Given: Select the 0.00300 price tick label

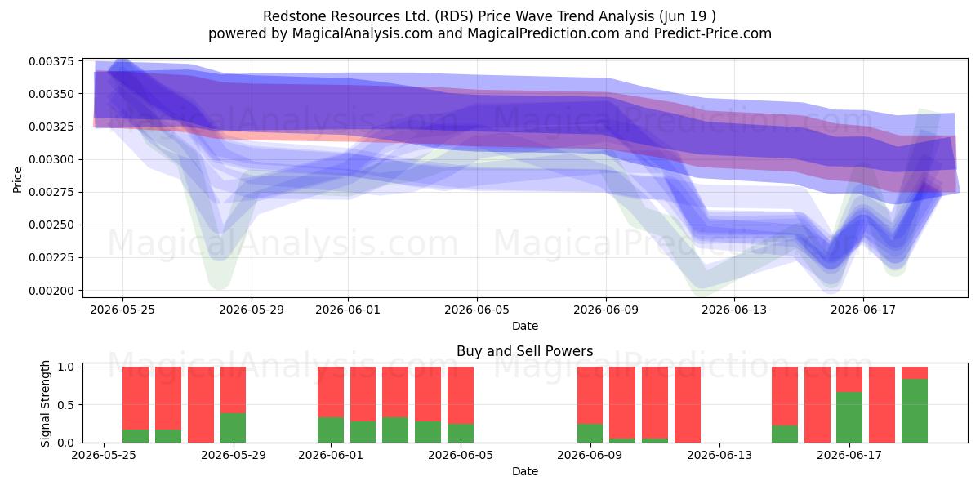Looking at the screenshot, I should pos(51,159).
